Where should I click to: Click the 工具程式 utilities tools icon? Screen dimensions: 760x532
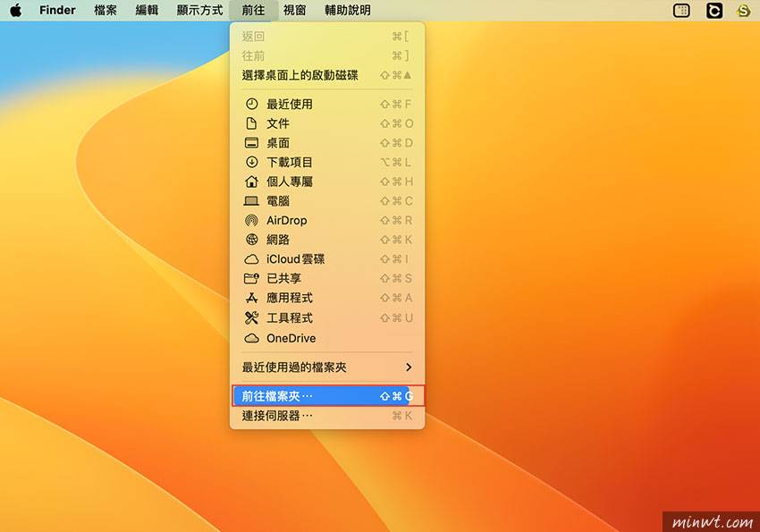(251, 318)
